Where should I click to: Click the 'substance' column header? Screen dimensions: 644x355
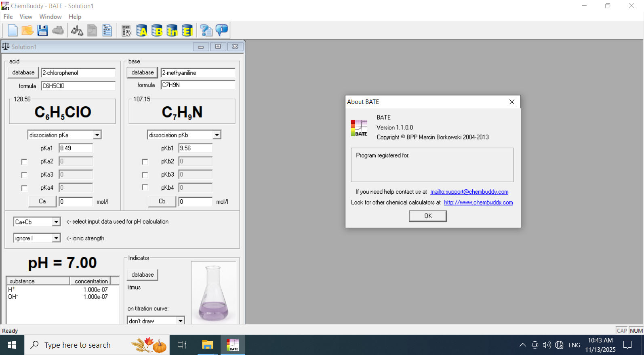coord(38,281)
